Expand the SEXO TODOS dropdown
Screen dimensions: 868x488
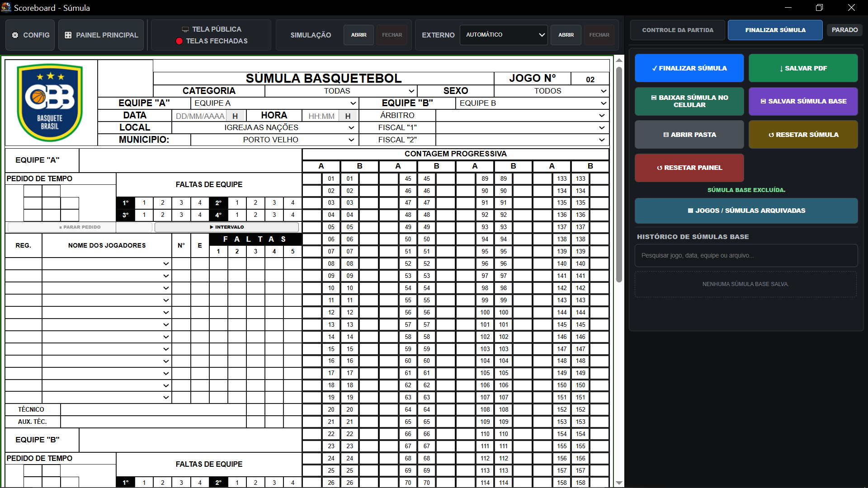pyautogui.click(x=552, y=91)
